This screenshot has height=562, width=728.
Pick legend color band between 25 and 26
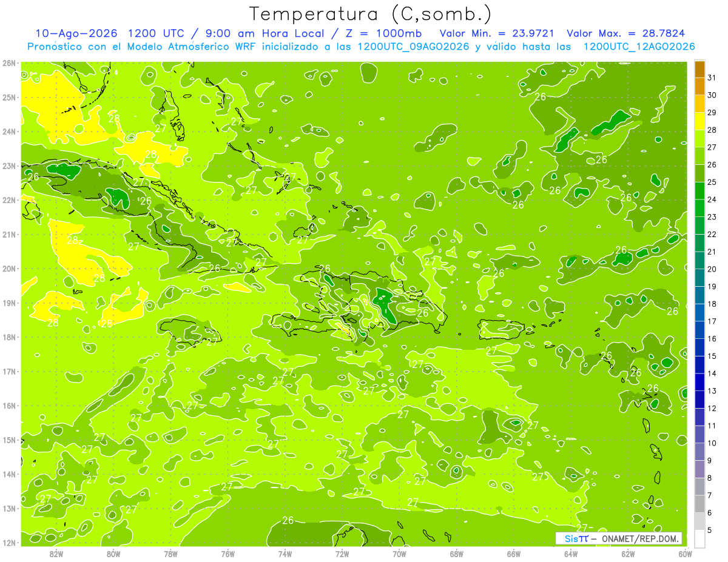pos(699,173)
